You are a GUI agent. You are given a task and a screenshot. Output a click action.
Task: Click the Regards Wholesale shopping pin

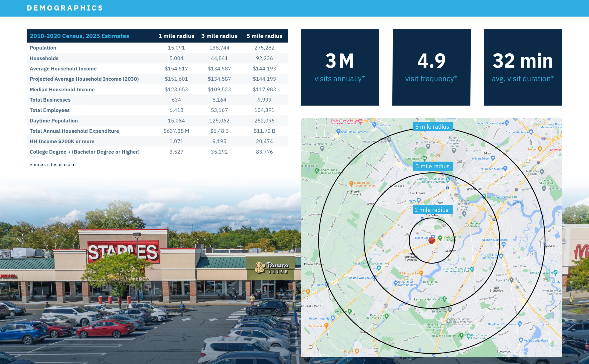521,340
